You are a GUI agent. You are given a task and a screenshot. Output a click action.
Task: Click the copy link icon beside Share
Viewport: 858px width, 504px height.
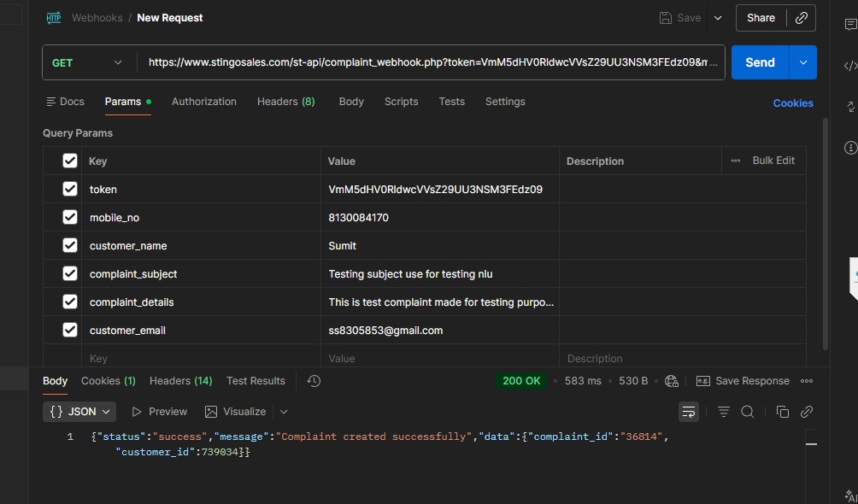pos(801,18)
